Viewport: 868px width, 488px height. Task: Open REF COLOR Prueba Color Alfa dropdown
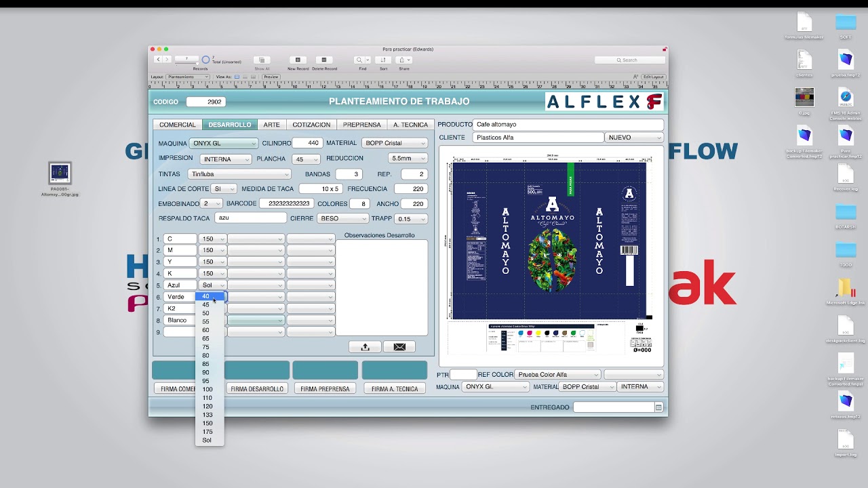point(558,374)
